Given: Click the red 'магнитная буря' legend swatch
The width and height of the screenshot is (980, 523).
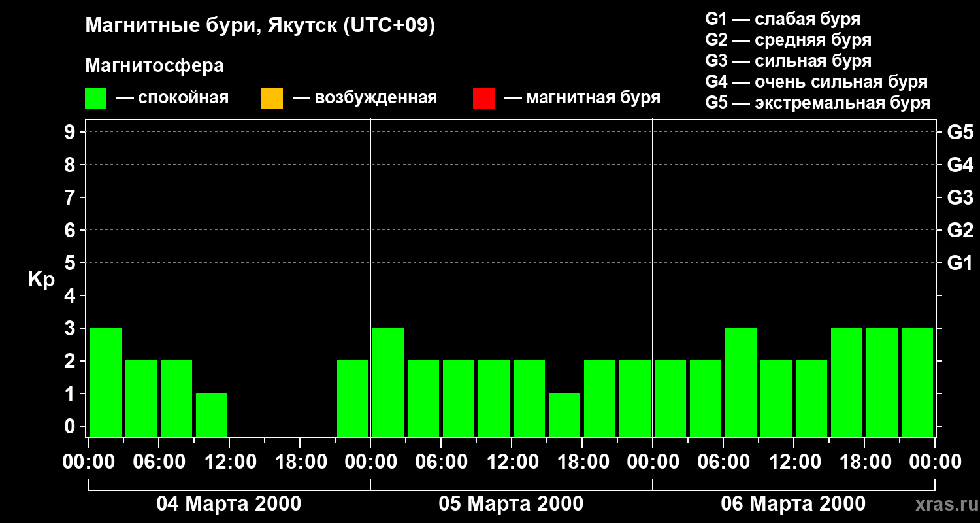Looking at the screenshot, I should (x=483, y=99).
